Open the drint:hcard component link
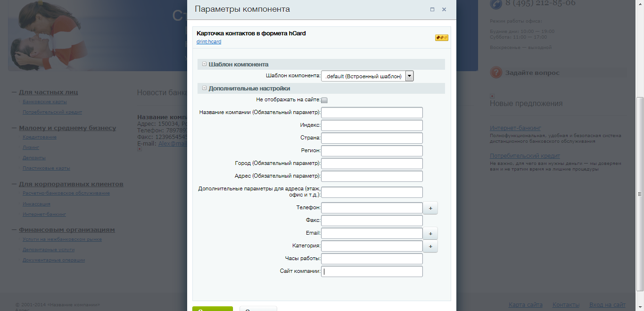 [x=209, y=42]
